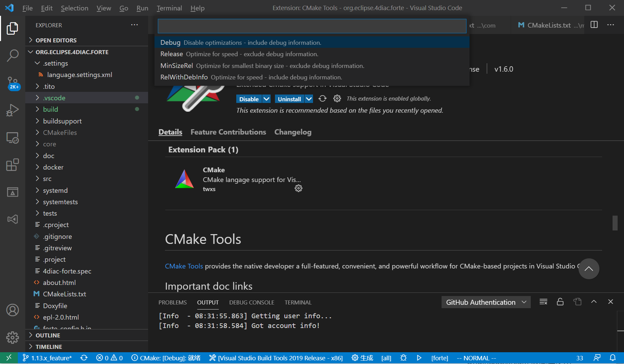This screenshot has width=624, height=364.
Task: Switch to the Feature Contributions tab
Action: 228,132
